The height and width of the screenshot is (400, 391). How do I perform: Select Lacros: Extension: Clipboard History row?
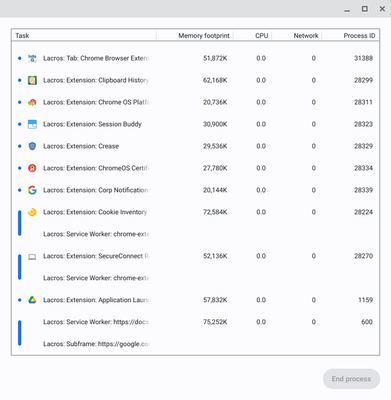(x=195, y=80)
